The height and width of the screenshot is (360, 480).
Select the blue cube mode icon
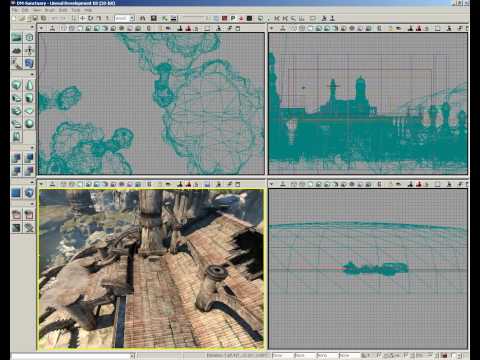click(29, 63)
